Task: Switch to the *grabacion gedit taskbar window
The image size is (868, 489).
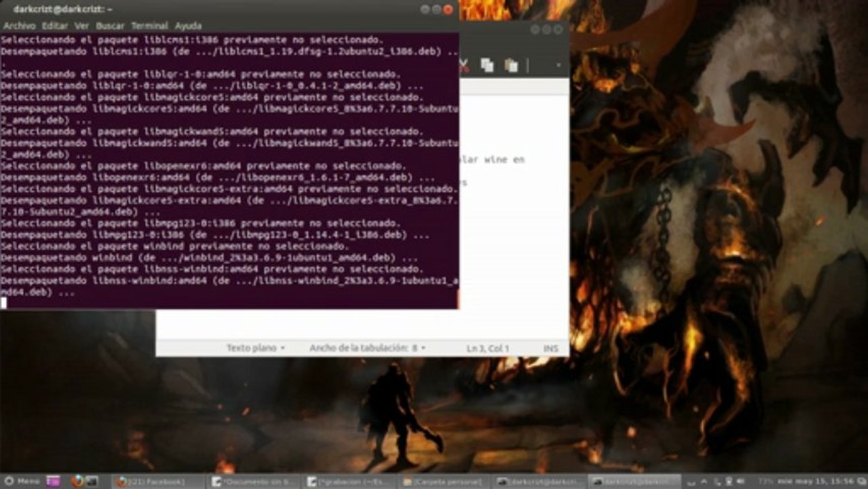Action: 350,482
